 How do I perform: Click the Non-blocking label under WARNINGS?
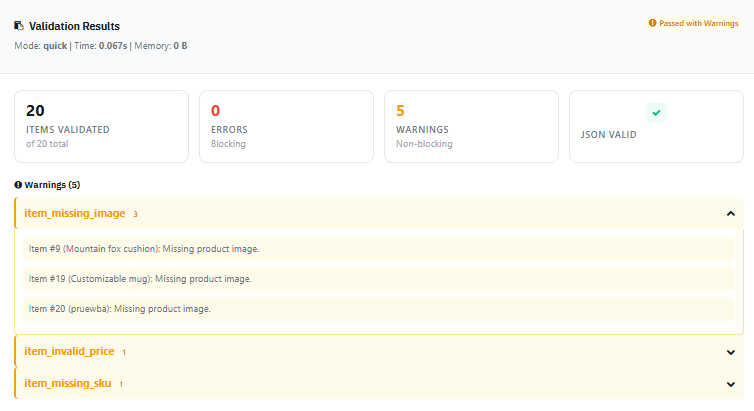click(424, 144)
